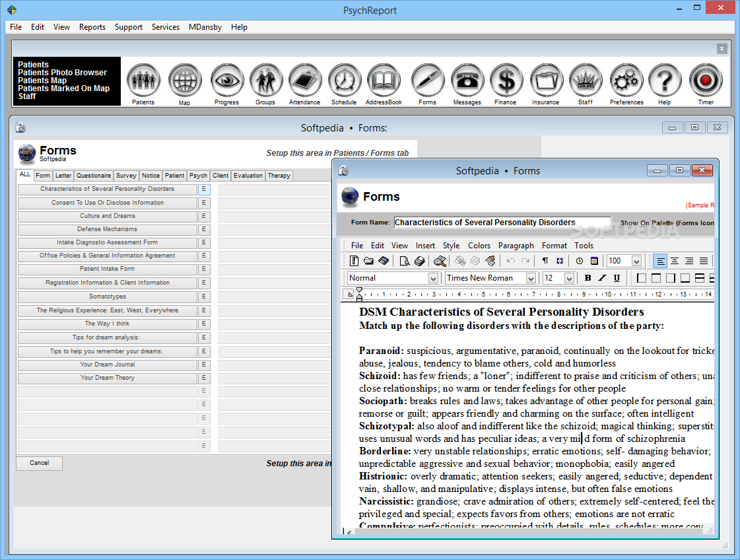Set Align Left paragraph alignment
Screen dimensions: 740x560
(660, 261)
